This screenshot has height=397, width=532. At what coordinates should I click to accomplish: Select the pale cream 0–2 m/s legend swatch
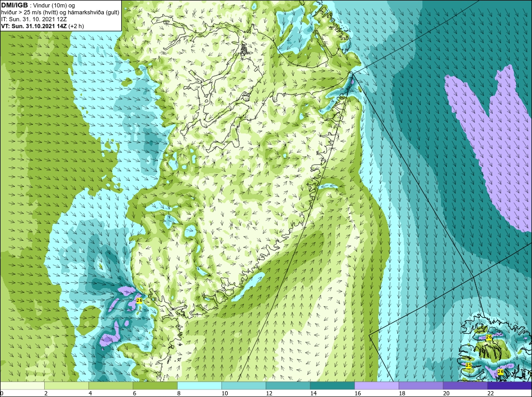pos(22,385)
